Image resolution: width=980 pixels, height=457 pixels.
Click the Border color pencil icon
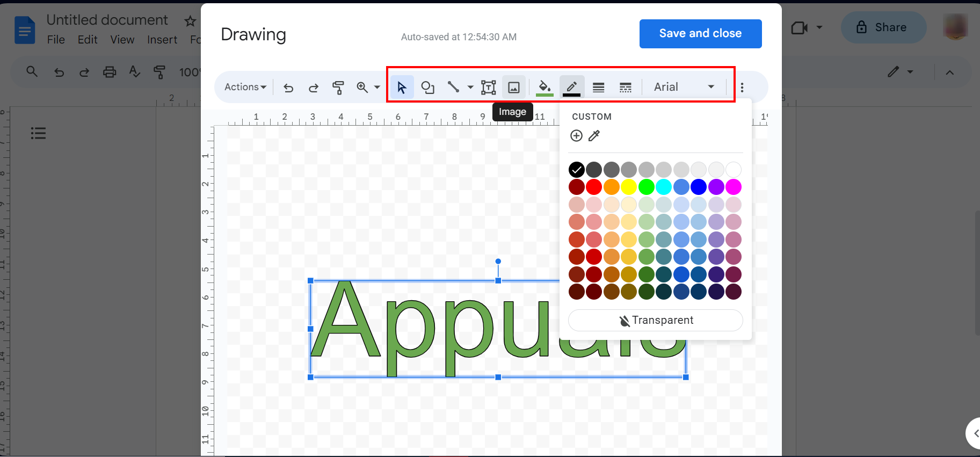tap(571, 87)
